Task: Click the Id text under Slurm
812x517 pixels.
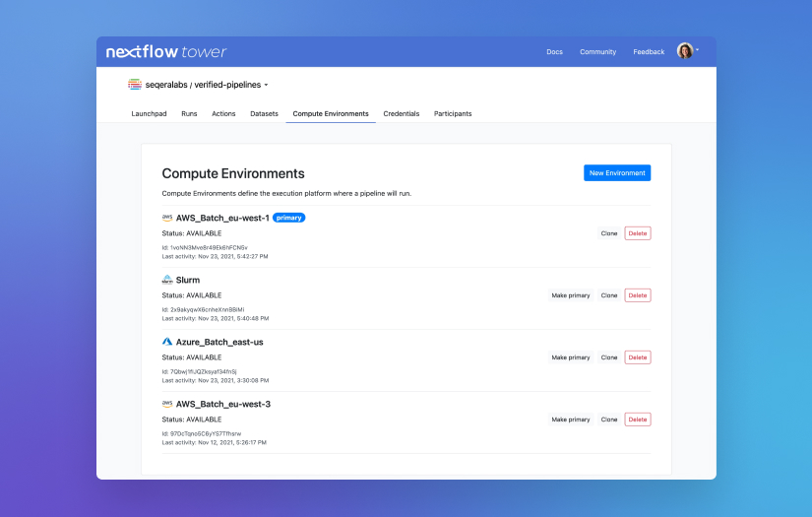Action: (203, 310)
